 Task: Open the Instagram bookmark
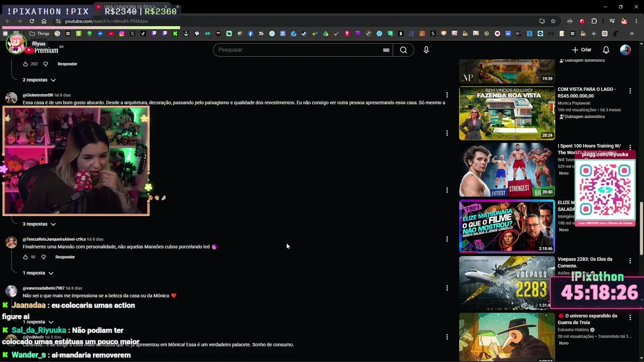pyautogui.click(x=122, y=34)
